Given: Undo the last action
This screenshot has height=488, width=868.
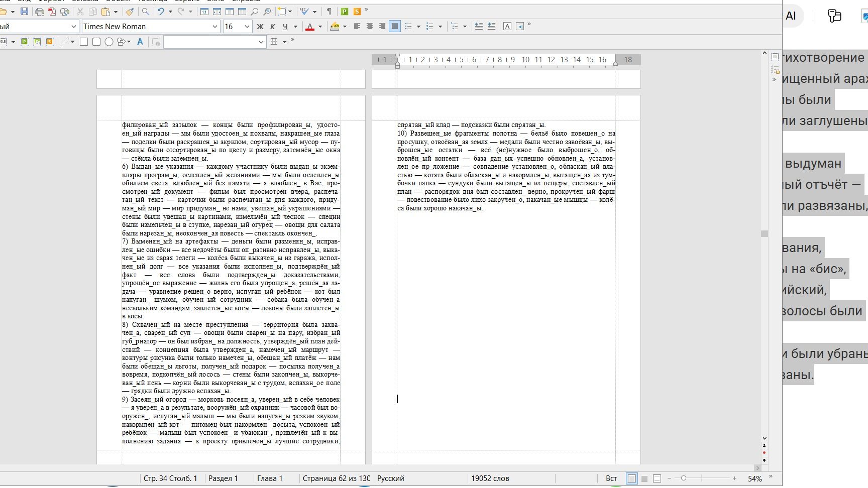Looking at the screenshot, I should point(161,12).
